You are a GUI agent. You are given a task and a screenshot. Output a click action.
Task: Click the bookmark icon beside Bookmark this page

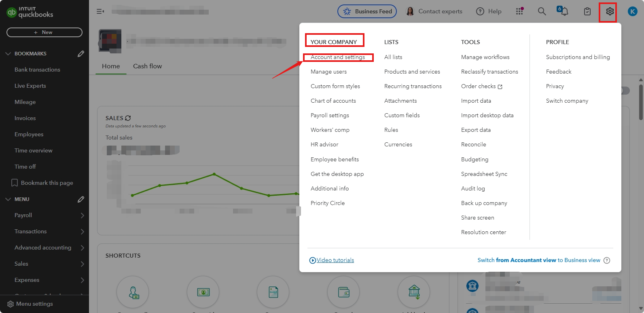(x=15, y=183)
